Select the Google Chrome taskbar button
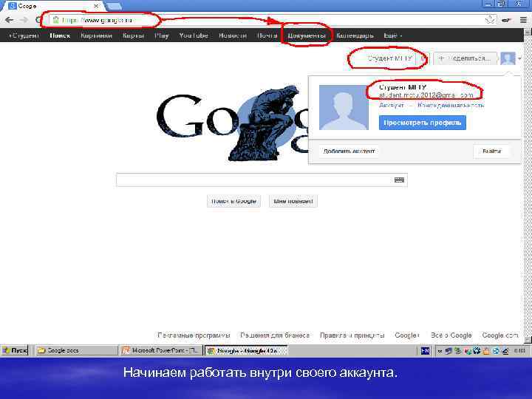Viewport: 532px width, 399px height. (x=246, y=350)
